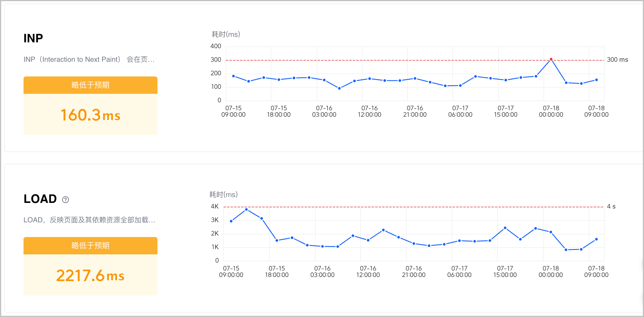Click the first data point in LOAD chart

pyautogui.click(x=231, y=221)
